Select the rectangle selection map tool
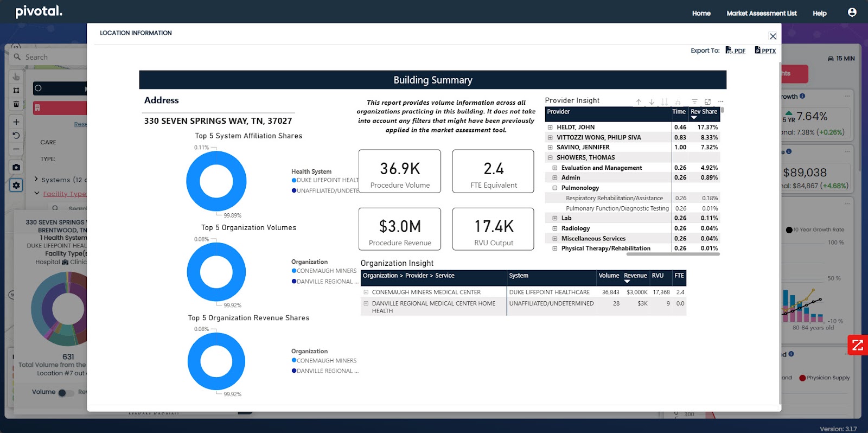Screen dimensions: 868x433 point(16,90)
